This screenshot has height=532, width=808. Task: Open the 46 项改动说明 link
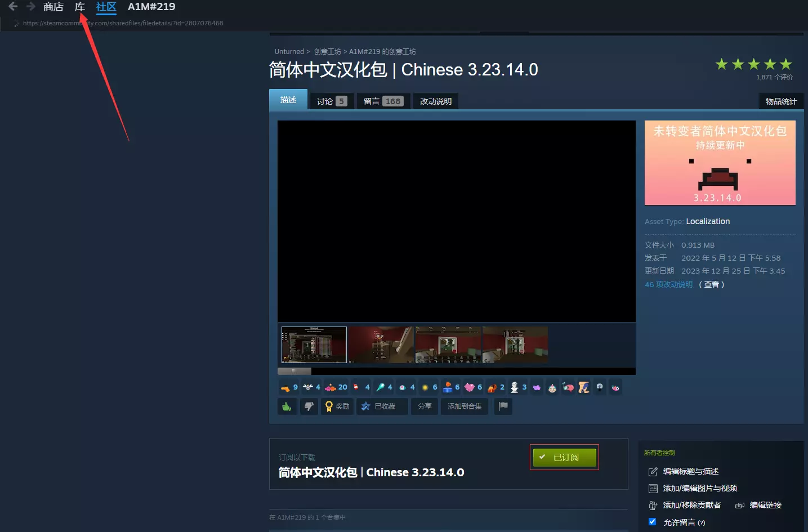[668, 284]
